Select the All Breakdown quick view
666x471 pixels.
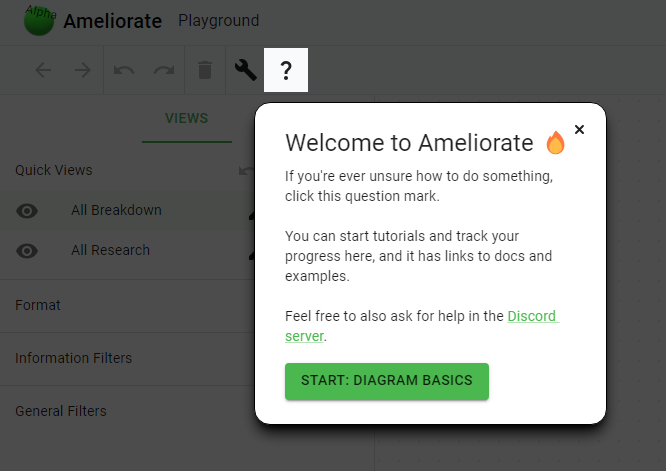tap(116, 210)
